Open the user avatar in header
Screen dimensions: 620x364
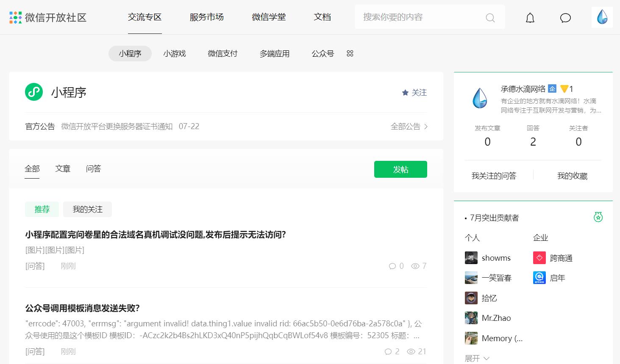pyautogui.click(x=602, y=17)
